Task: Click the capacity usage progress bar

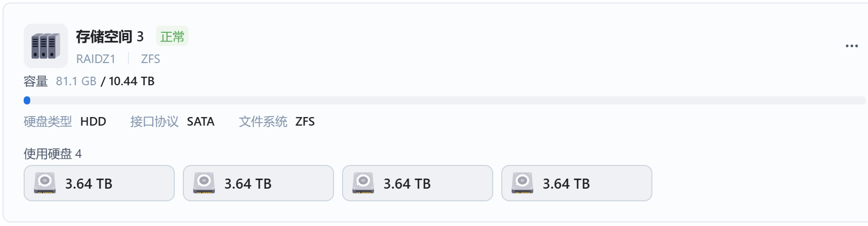Action: point(444,100)
